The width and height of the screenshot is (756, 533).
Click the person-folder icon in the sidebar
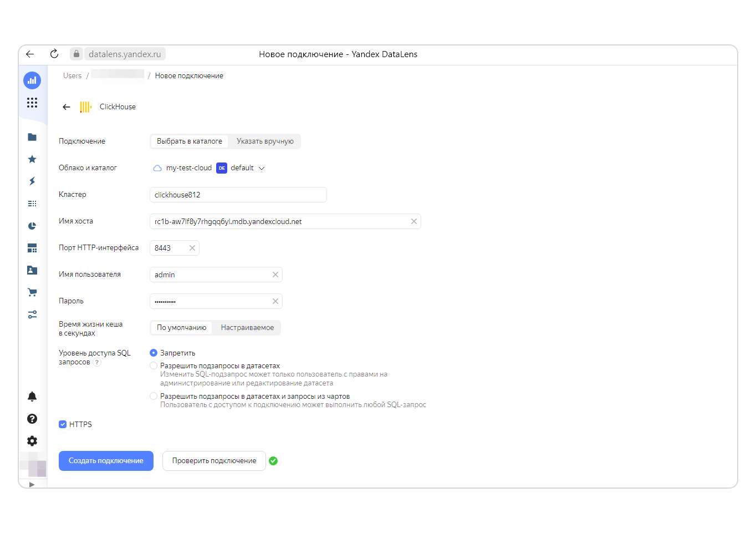click(x=32, y=270)
